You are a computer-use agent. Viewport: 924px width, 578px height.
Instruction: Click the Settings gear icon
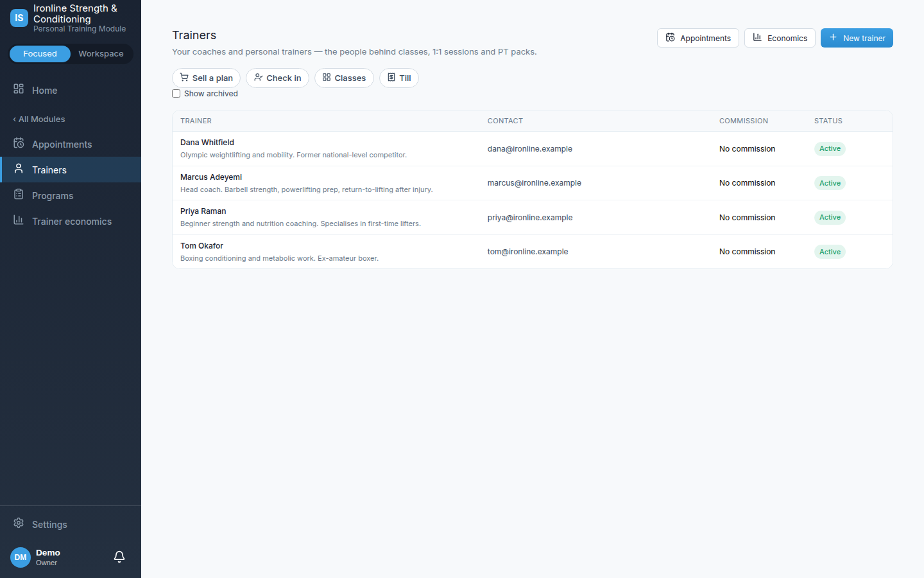click(19, 523)
